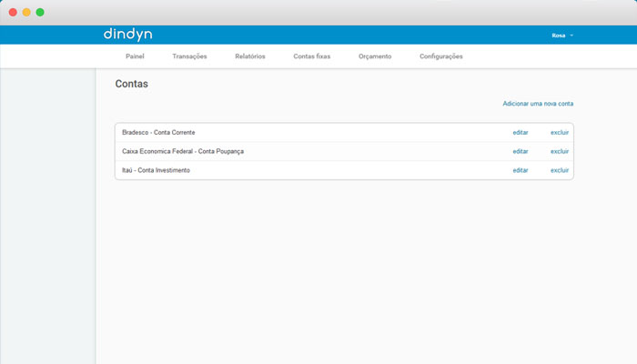Image resolution: width=637 pixels, height=364 pixels.
Task: Click Adicionar uma nova conta link
Action: pyautogui.click(x=538, y=104)
